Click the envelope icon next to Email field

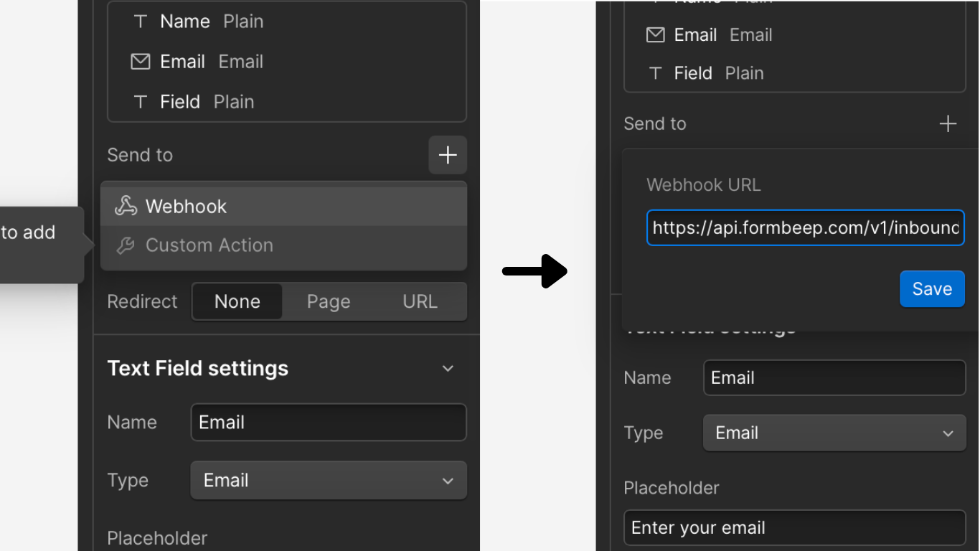coord(141,61)
